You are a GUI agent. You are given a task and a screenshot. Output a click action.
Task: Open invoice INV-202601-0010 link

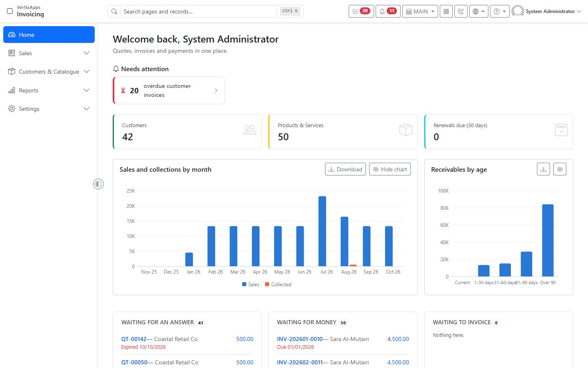(300, 339)
